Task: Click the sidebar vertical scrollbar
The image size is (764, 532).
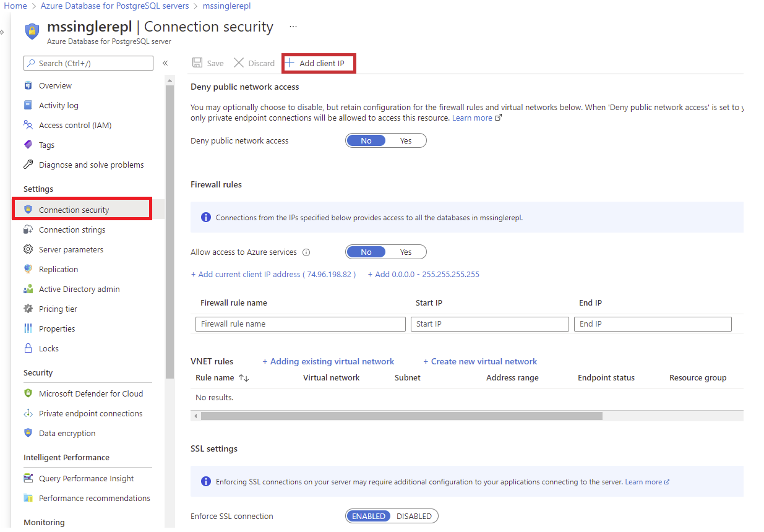Action: 170,232
